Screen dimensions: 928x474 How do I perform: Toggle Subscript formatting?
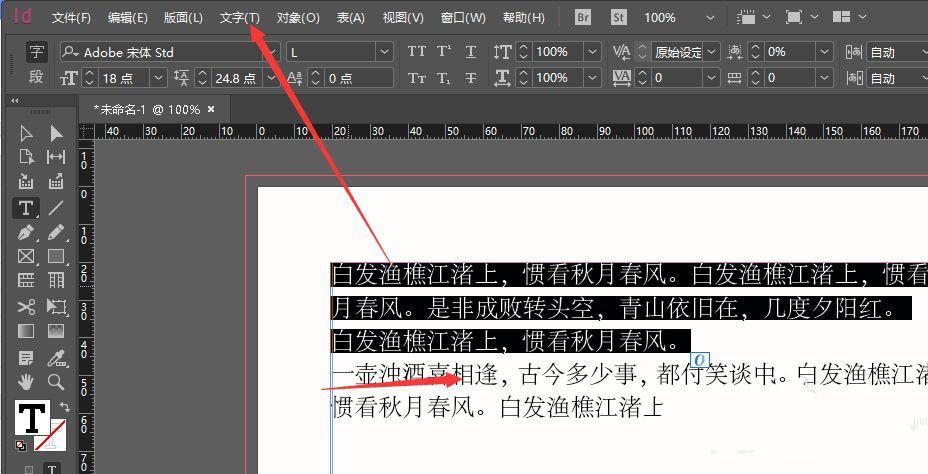tap(444, 78)
